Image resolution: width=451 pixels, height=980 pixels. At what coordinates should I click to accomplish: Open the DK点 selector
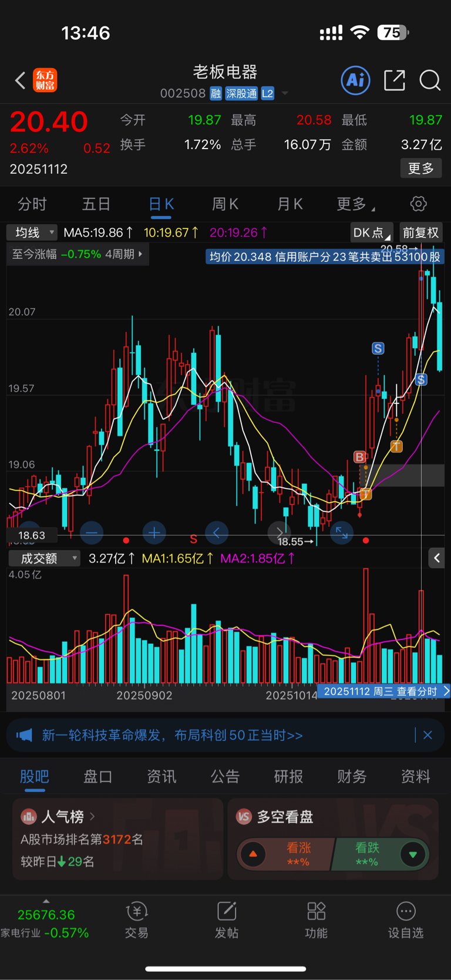(372, 233)
